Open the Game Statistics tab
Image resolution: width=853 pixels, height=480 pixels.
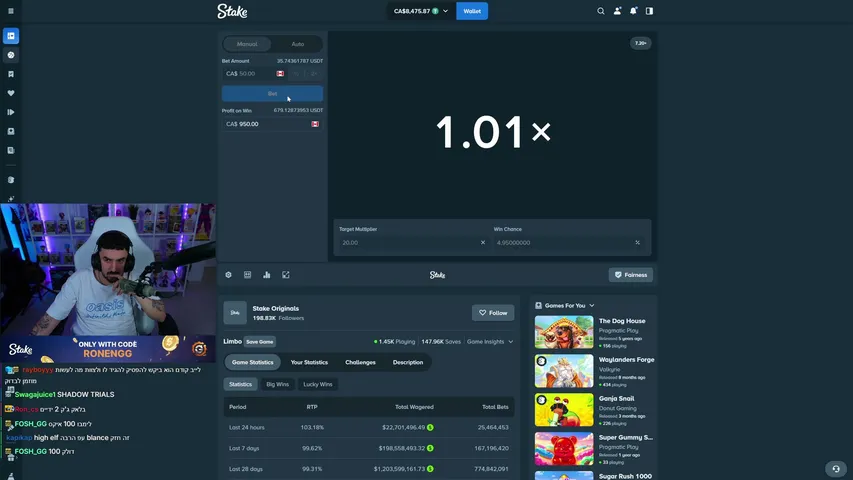(252, 362)
